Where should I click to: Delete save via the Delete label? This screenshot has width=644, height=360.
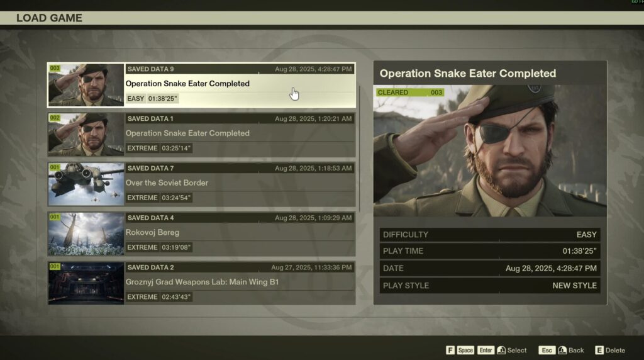coord(615,350)
